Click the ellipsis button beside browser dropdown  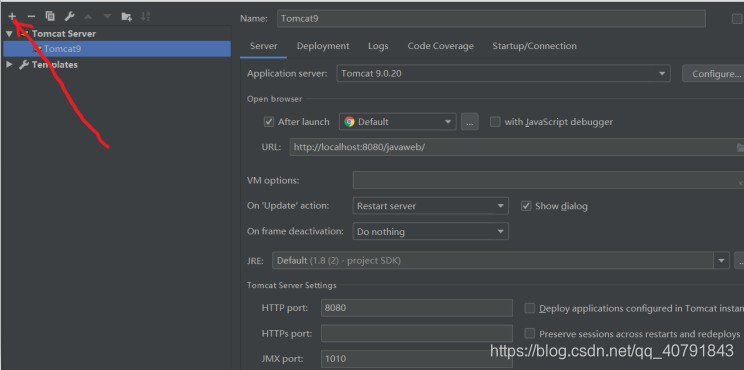469,122
